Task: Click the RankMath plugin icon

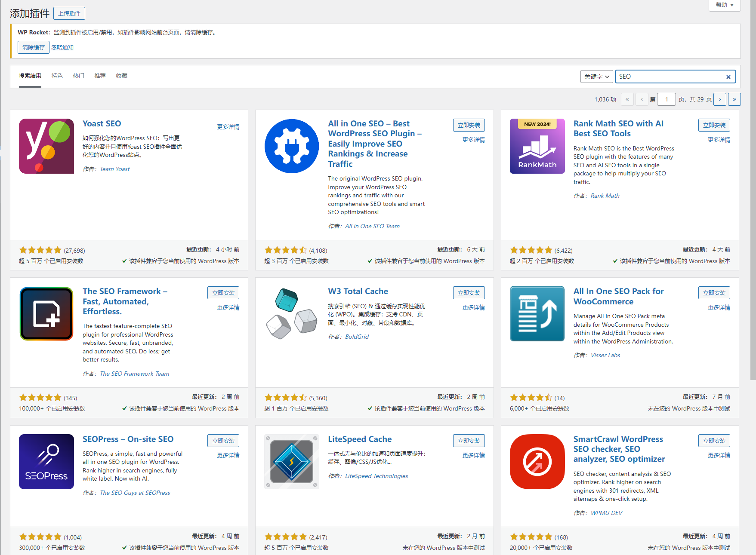Action: tap(537, 146)
